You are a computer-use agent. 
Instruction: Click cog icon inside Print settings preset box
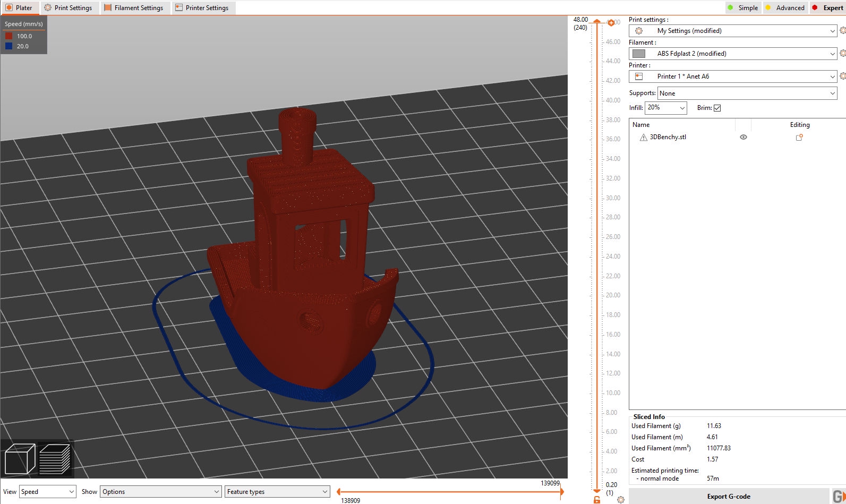[x=639, y=31]
